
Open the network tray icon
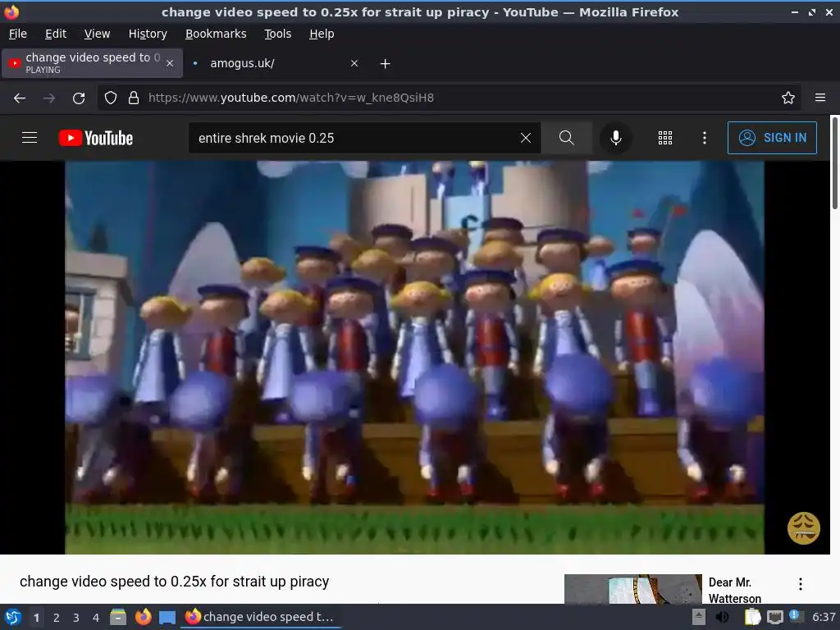[x=774, y=617]
